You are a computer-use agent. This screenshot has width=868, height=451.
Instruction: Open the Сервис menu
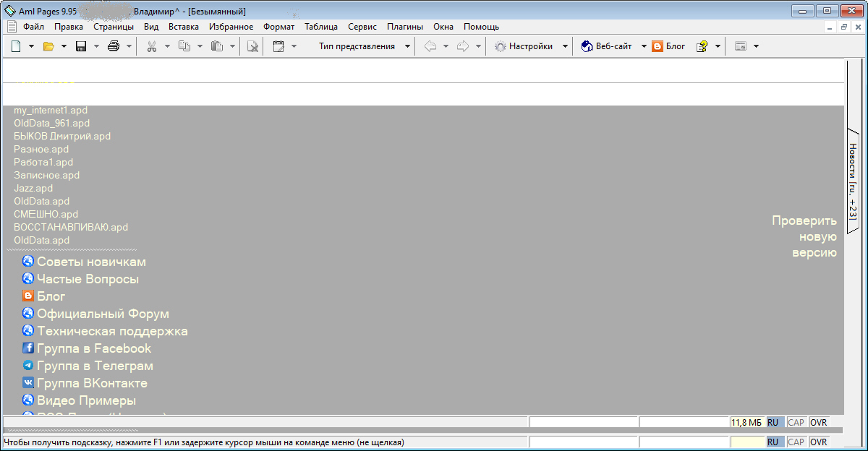(x=362, y=27)
